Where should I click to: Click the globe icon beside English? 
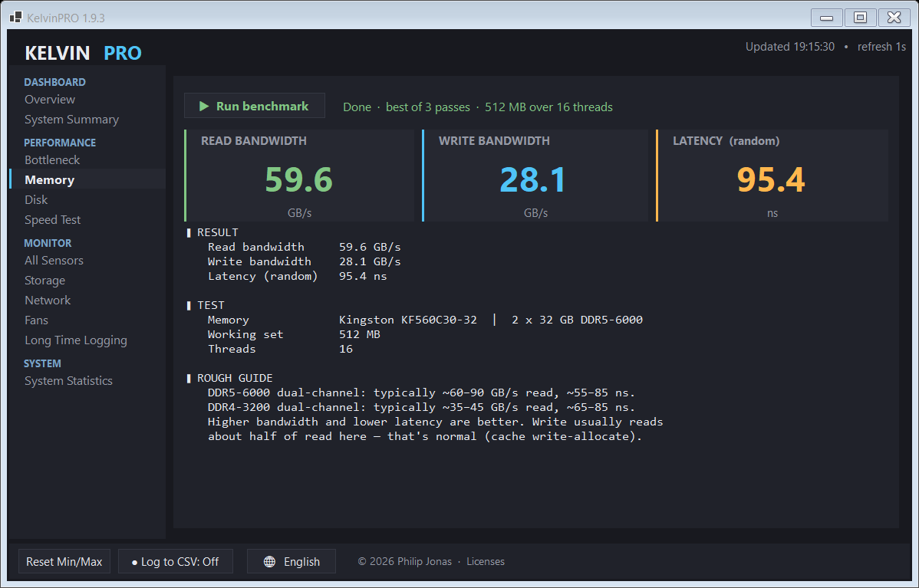[269, 562]
